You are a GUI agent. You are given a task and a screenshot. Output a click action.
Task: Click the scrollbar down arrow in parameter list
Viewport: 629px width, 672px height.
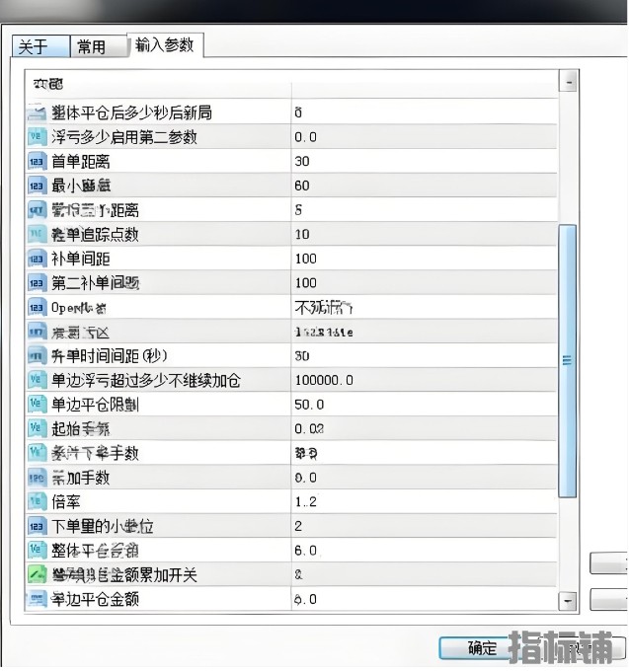[568, 599]
